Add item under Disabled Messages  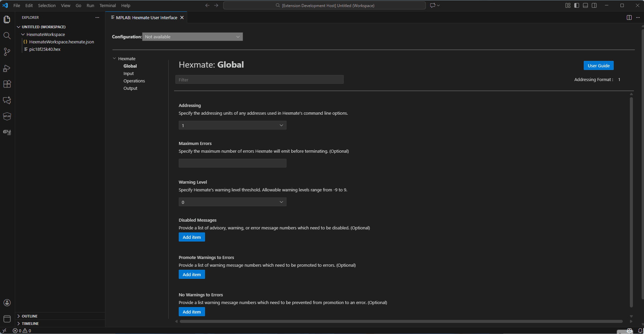click(191, 237)
